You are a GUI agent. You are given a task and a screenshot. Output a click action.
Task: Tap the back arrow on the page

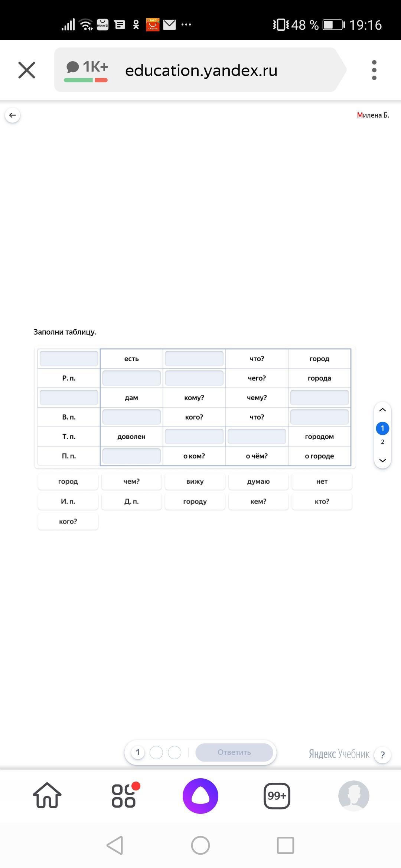(13, 115)
